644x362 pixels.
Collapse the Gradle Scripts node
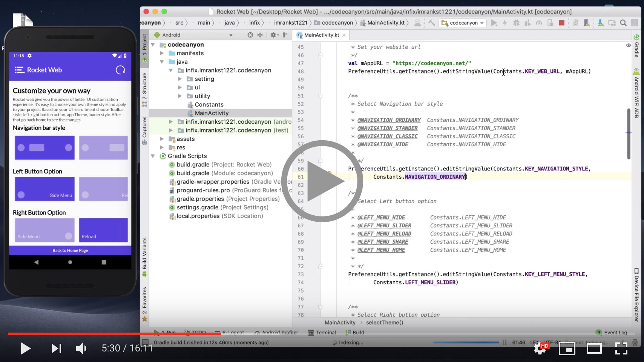coord(153,156)
